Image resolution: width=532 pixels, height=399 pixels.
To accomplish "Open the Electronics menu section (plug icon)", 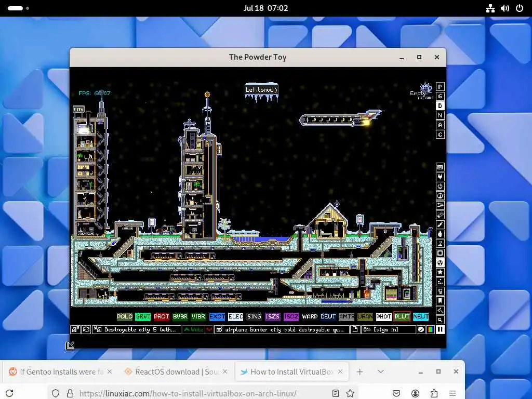I will [440, 177].
